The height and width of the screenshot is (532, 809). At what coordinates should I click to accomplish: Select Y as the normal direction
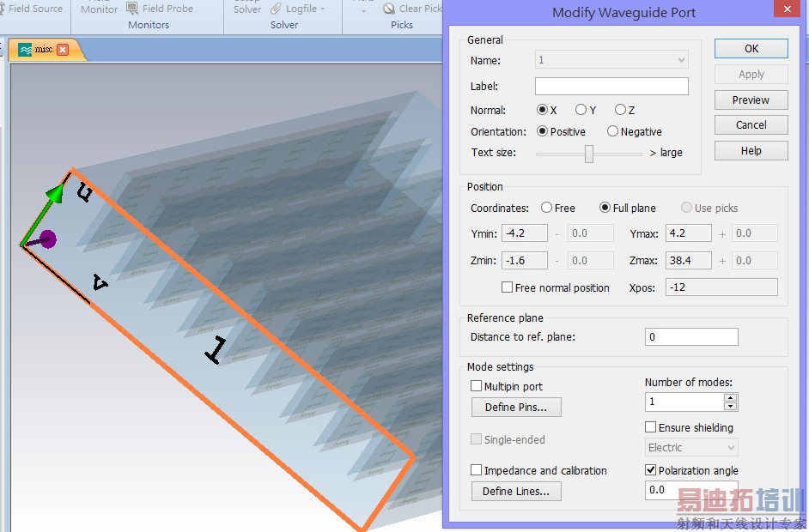click(581, 109)
